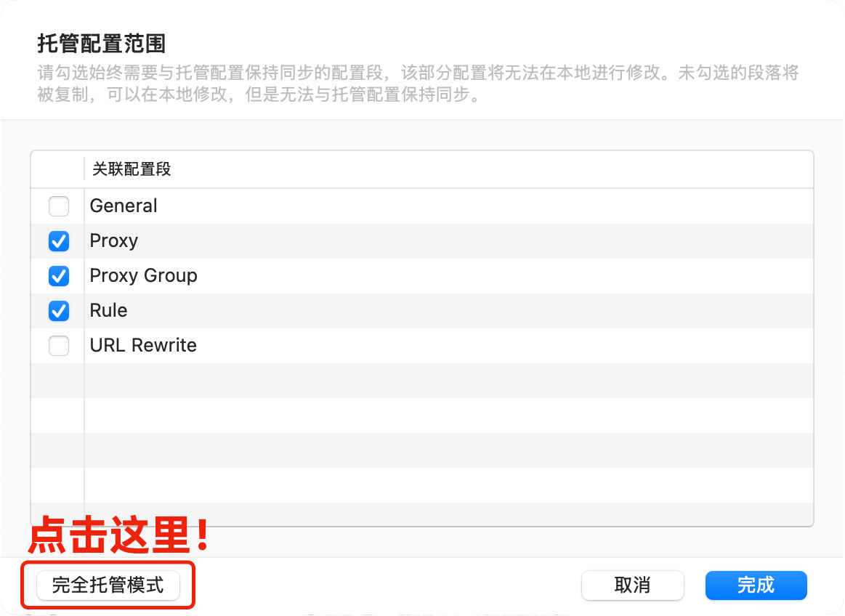Check the URL Rewrite option
Image resolution: width=845 pixels, height=616 pixels.
click(58, 346)
